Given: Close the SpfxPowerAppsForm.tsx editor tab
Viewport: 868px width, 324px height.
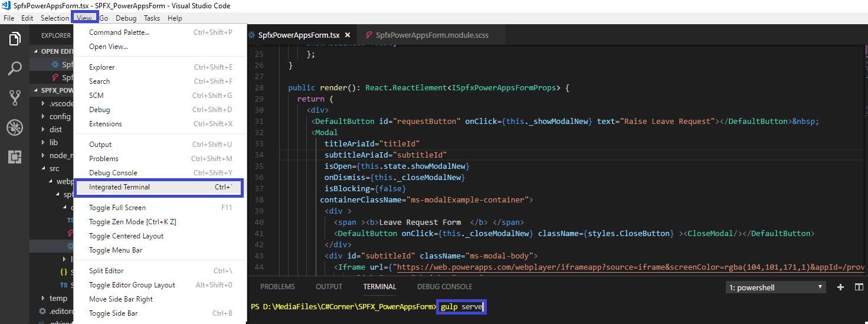Looking at the screenshot, I should coord(348,35).
